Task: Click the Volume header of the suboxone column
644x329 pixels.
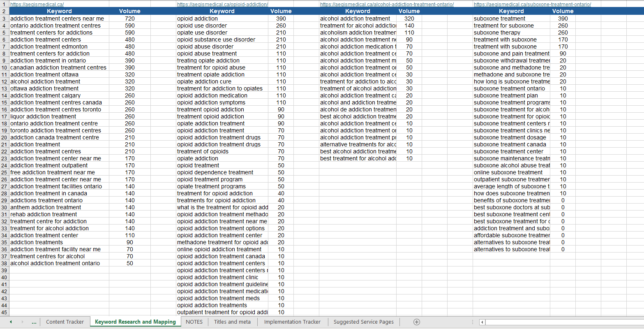Action: (563, 12)
